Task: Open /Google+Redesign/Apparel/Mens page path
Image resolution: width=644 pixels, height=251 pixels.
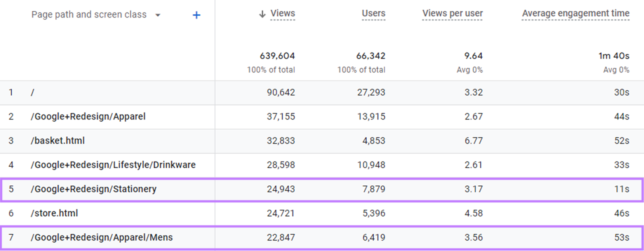Action: click(101, 238)
